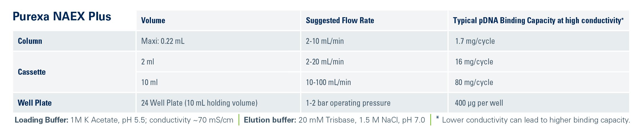Click the 16 mg/cycle capacity cell
This screenshot has width=644, height=134.
pos(539,62)
